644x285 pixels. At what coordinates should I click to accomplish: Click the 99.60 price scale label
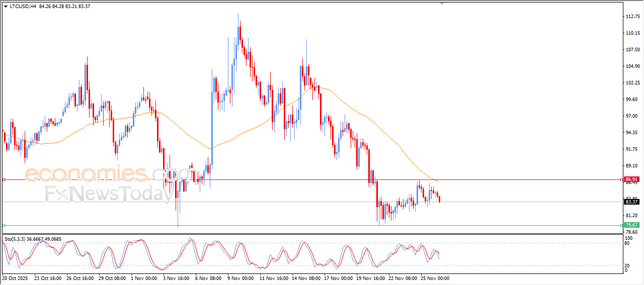[631, 100]
